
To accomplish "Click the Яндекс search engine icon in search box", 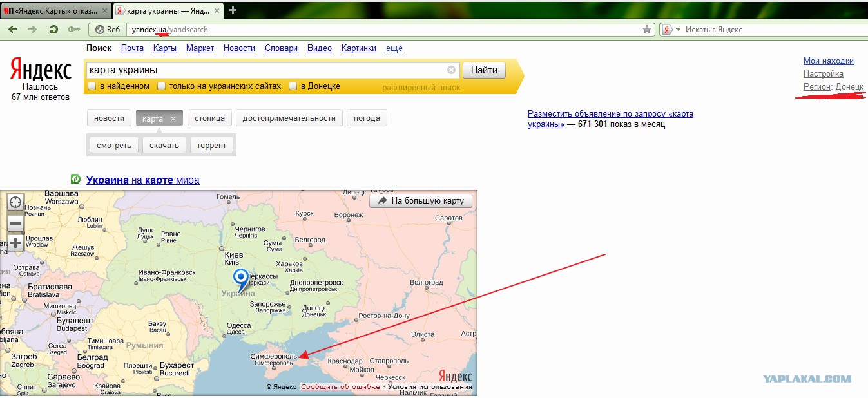I will tap(667, 30).
